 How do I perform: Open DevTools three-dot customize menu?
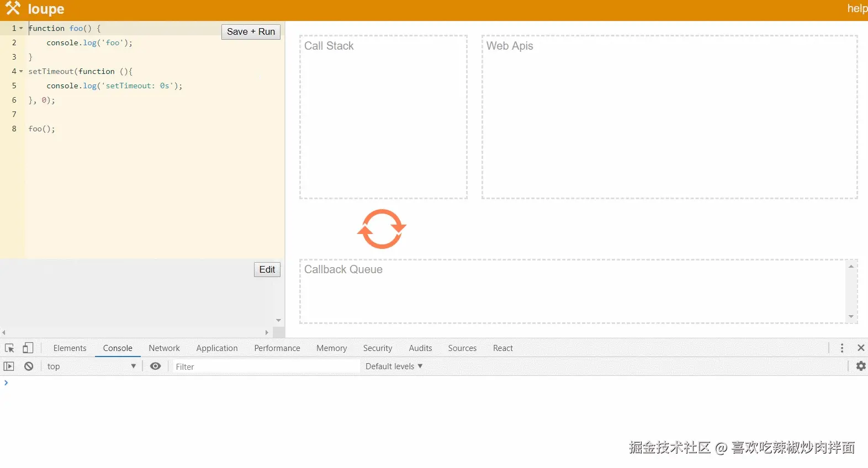click(x=842, y=348)
